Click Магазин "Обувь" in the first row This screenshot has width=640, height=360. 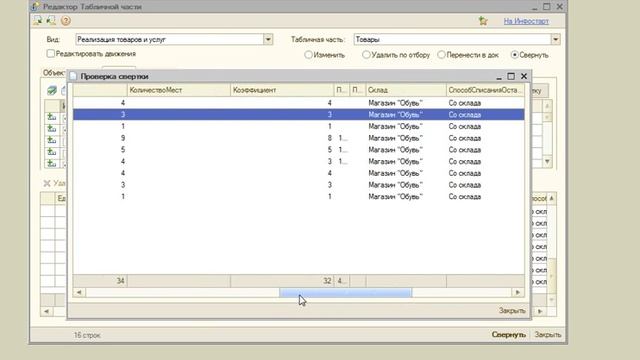[x=395, y=103]
